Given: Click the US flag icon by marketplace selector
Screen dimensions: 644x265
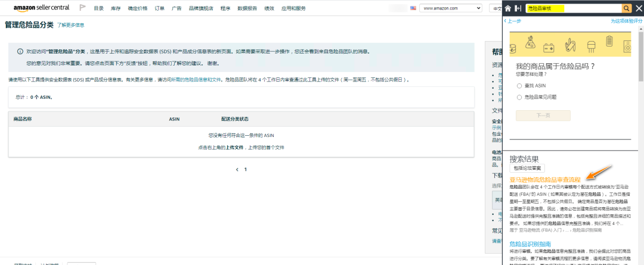Looking at the screenshot, I should tap(413, 8).
